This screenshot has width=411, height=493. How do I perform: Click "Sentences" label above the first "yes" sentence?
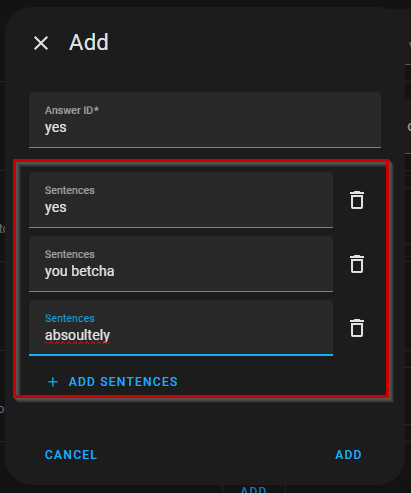70,190
